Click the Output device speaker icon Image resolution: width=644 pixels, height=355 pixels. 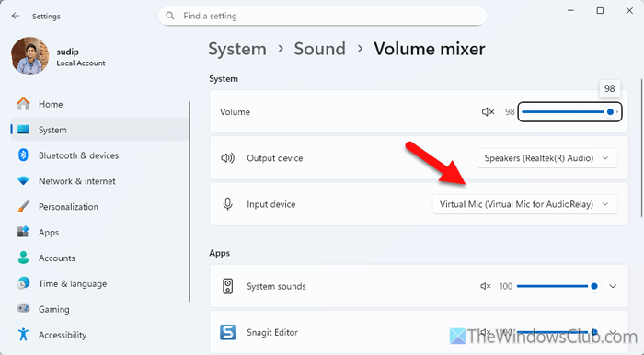(227, 158)
